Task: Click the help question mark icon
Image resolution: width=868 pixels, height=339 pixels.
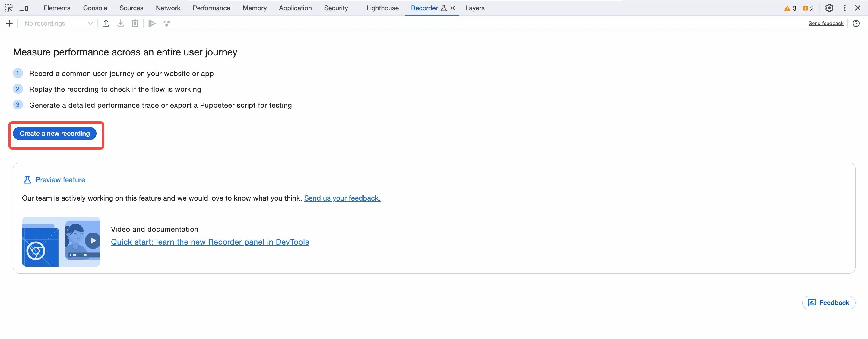Action: (856, 23)
